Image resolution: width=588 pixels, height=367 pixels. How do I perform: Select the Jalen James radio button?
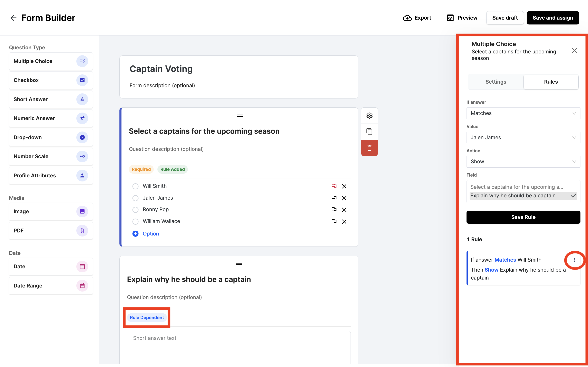(135, 198)
